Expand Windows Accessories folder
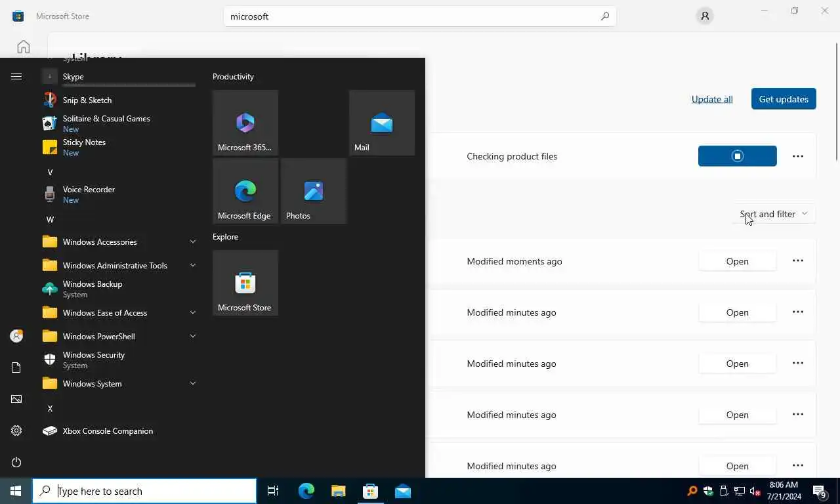 coord(118,242)
